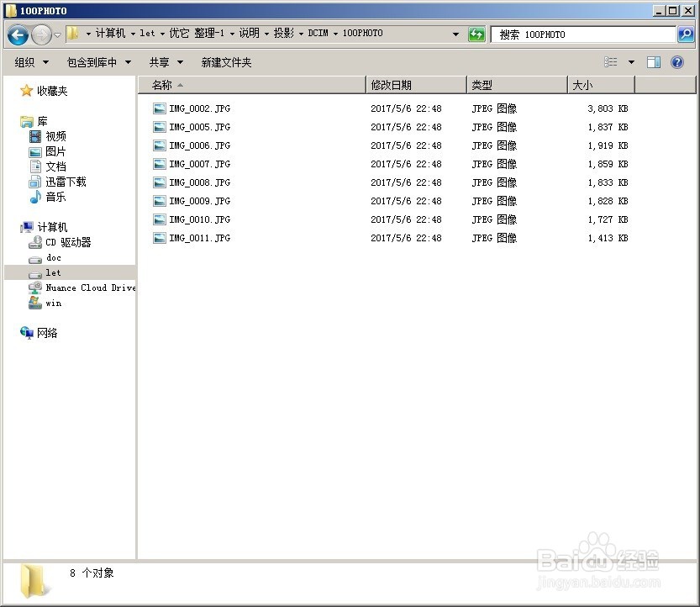This screenshot has height=607, width=700.
Task: Open Help via the question mark icon
Action: pyautogui.click(x=677, y=61)
